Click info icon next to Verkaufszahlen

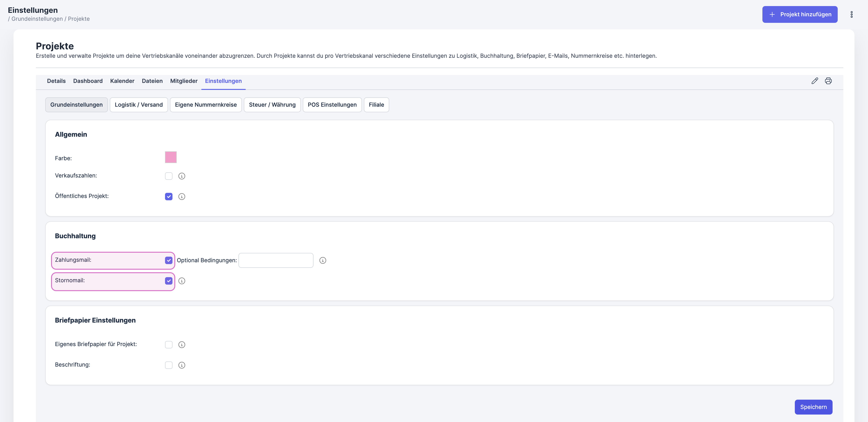click(182, 176)
